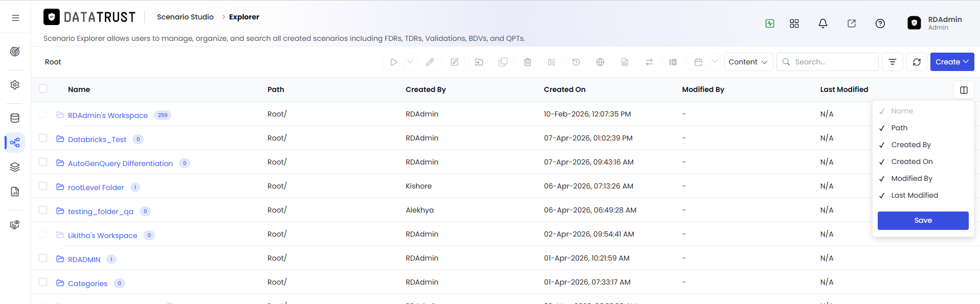Screen dimensions: 980x304
Task: Open the notifications bell
Action: pyautogui.click(x=823, y=24)
